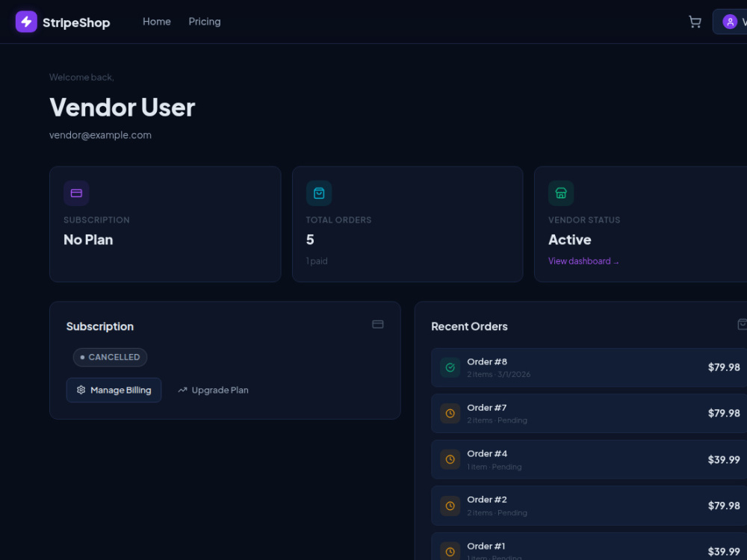747x560 pixels.
Task: Open the Pricing nav item
Action: [205, 22]
